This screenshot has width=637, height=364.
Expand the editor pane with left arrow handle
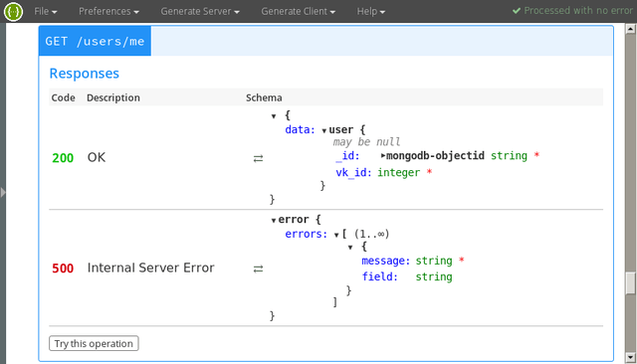coord(3,192)
